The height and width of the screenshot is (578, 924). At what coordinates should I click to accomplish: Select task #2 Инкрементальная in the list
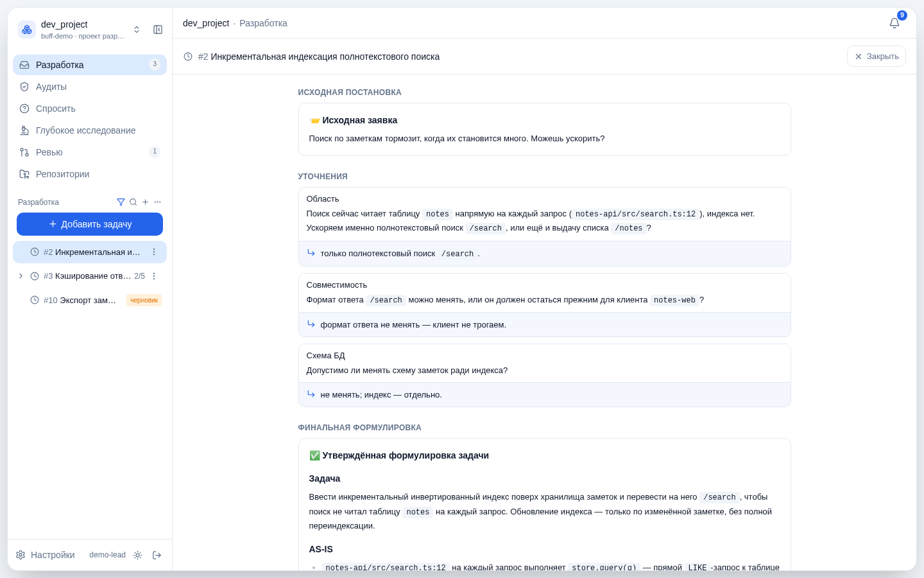click(x=90, y=252)
